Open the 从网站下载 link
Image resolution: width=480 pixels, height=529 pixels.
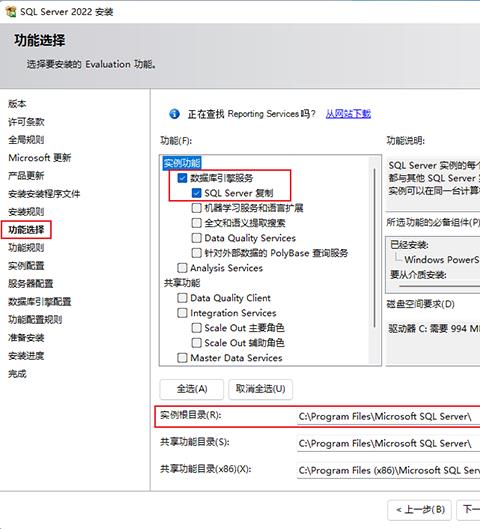click(348, 114)
